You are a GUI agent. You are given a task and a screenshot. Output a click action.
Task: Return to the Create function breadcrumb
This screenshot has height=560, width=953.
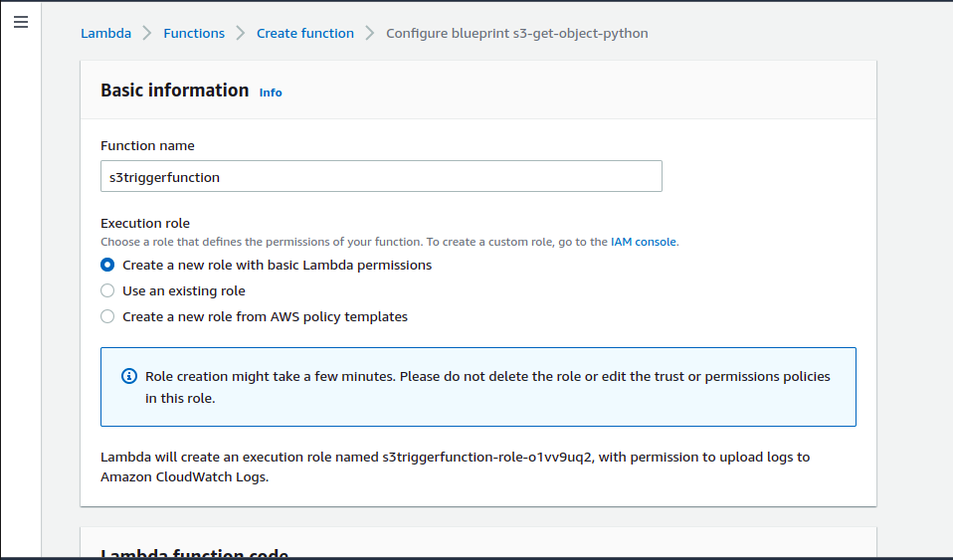[x=305, y=34]
